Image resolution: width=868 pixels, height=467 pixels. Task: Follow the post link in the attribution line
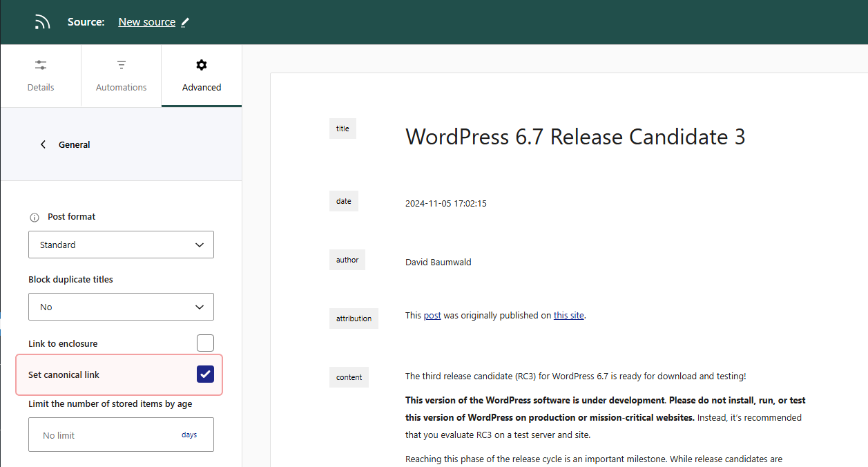432,315
